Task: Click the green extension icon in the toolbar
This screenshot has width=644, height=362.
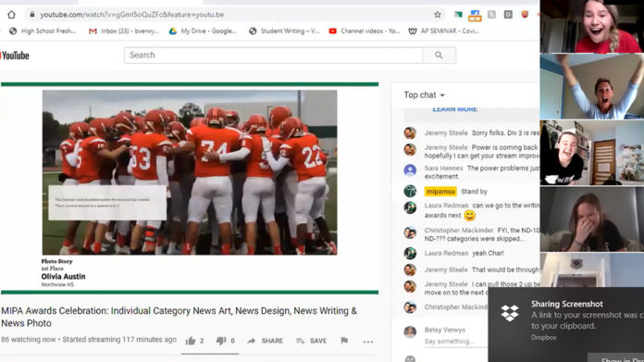Action: tap(458, 15)
